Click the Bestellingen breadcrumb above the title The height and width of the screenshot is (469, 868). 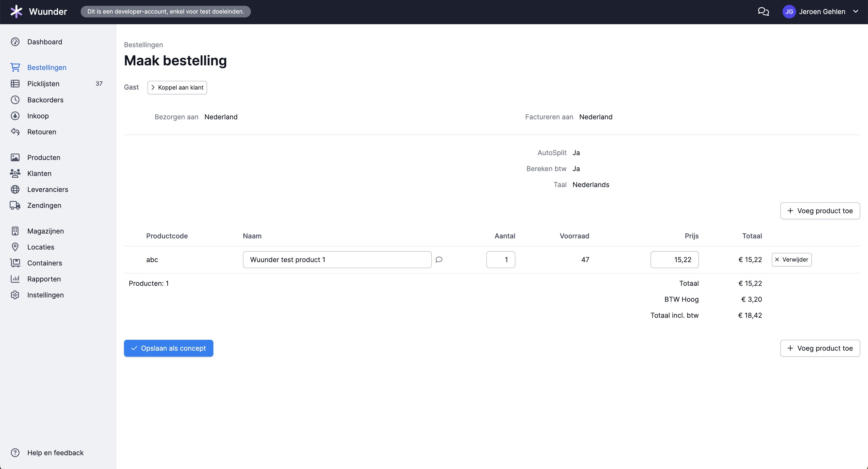point(144,45)
